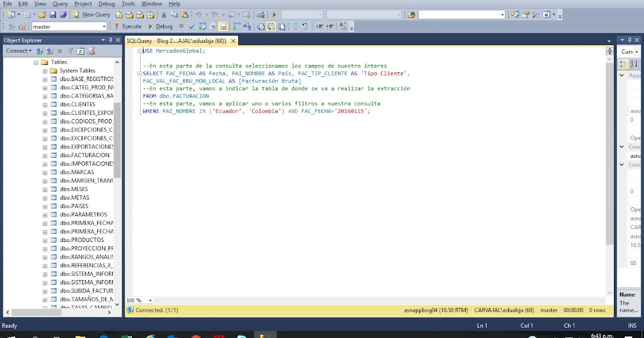644x338 pixels.
Task: Click the Specify Values for Template Parameters icon
Action: click(342, 26)
